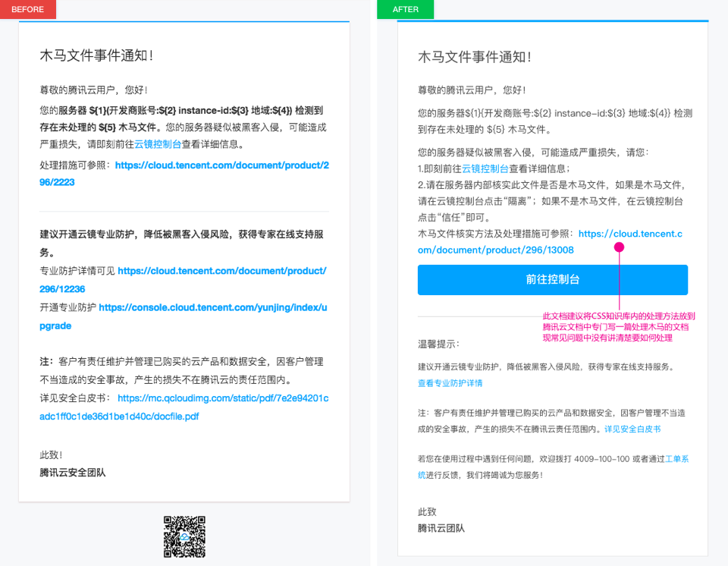Screen dimensions: 728x566
Task: Click 木马文件核实方法及处理措施可参照 text
Action: tap(496, 234)
